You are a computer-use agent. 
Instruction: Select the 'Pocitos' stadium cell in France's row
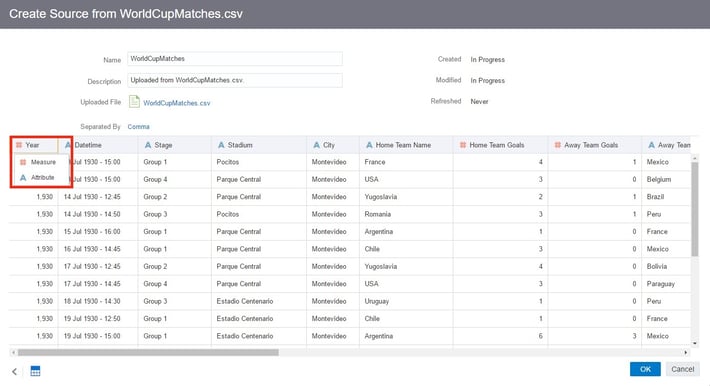tap(259, 162)
